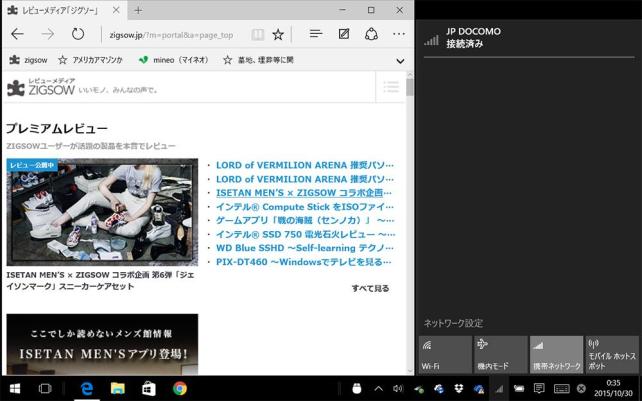Open the 墓地、埋葬等 favorites bookmark
The height and width of the screenshot is (401, 642).
coord(258,60)
